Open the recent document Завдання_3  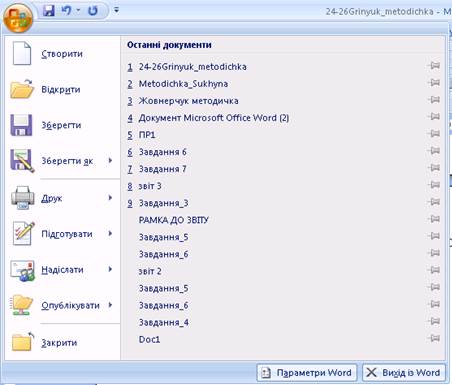coord(163,203)
